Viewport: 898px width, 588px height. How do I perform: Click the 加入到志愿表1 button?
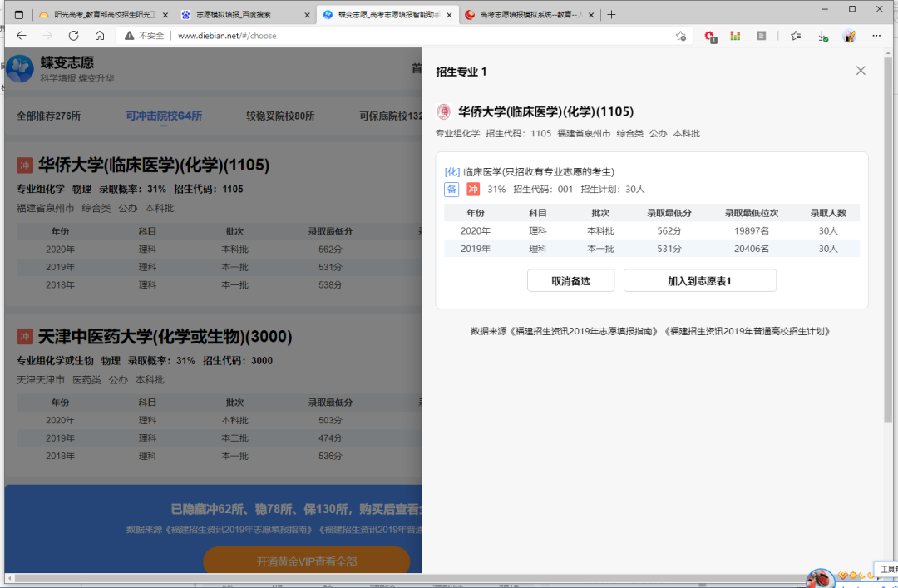point(699,280)
